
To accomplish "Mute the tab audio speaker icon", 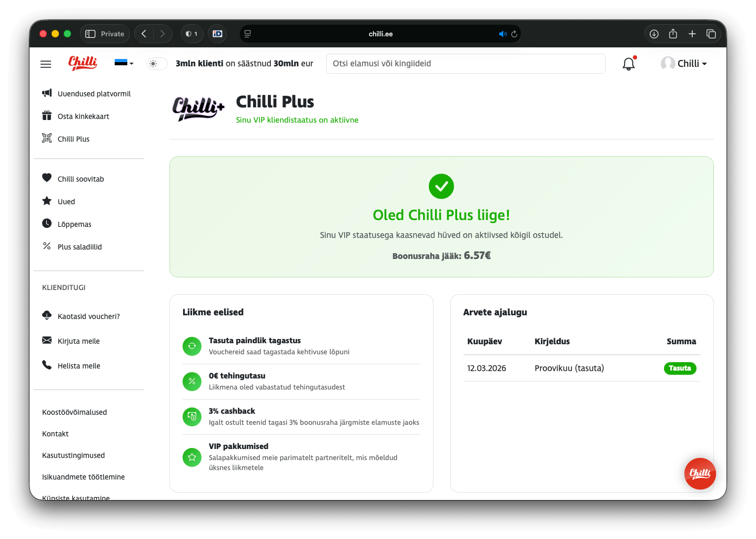I will [502, 34].
